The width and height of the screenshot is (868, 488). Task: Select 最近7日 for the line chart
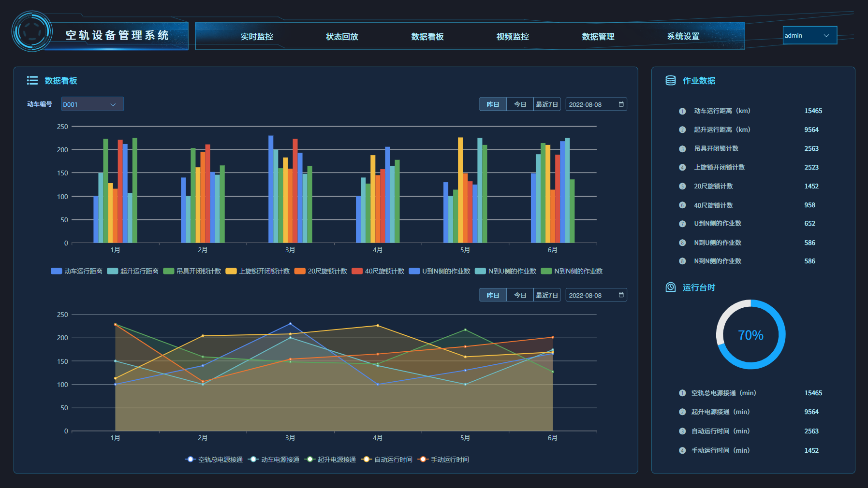click(x=546, y=295)
